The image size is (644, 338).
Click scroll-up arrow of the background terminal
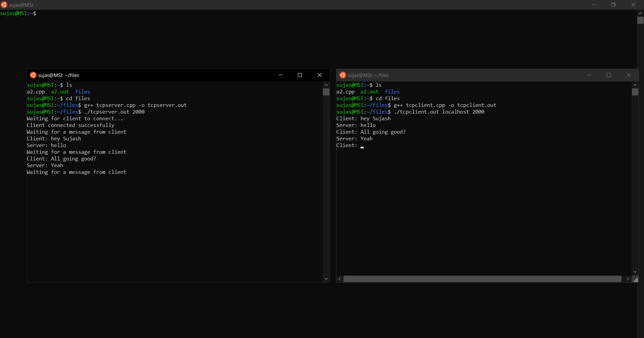coord(640,13)
